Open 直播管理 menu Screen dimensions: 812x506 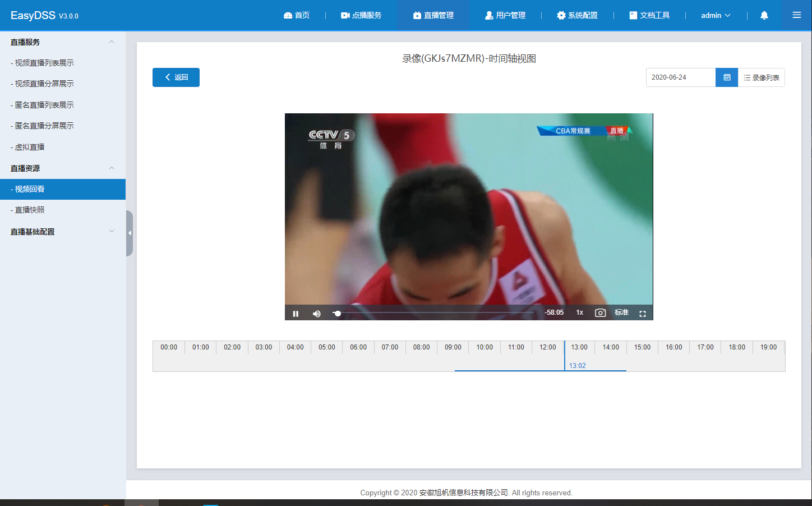click(433, 15)
